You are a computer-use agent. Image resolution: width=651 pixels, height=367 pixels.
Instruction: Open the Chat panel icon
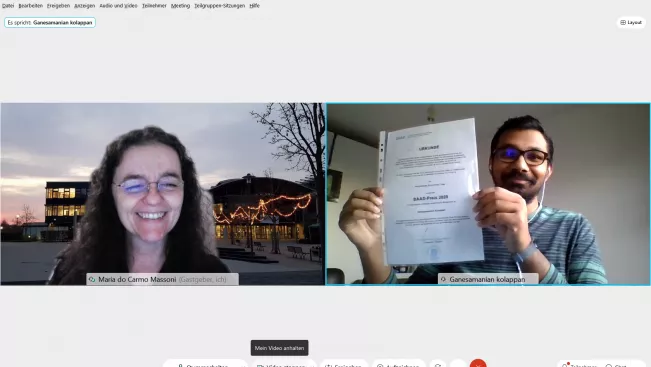(x=609, y=366)
